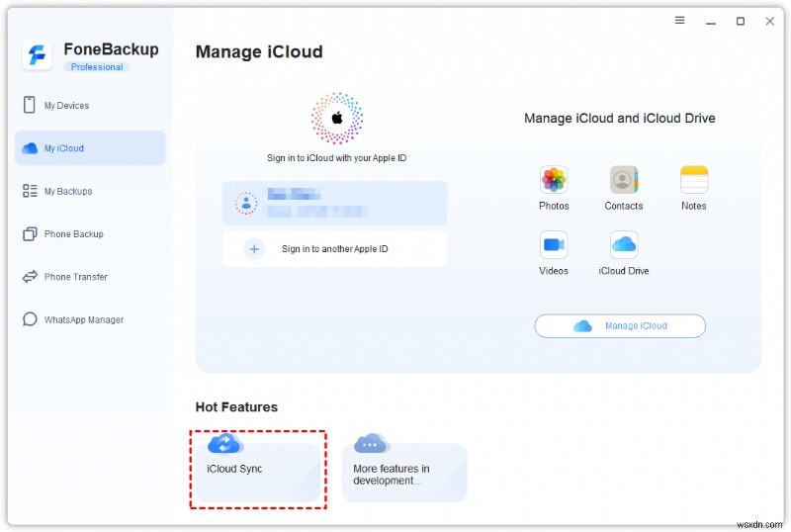Go to My Backups
This screenshot has height=532, width=791.
[90, 191]
